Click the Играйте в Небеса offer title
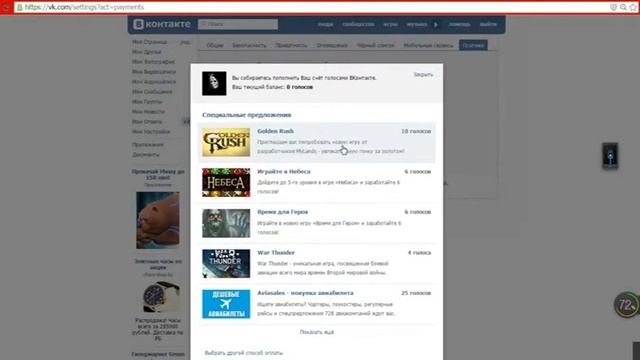This screenshot has width=640, height=360. 284,171
